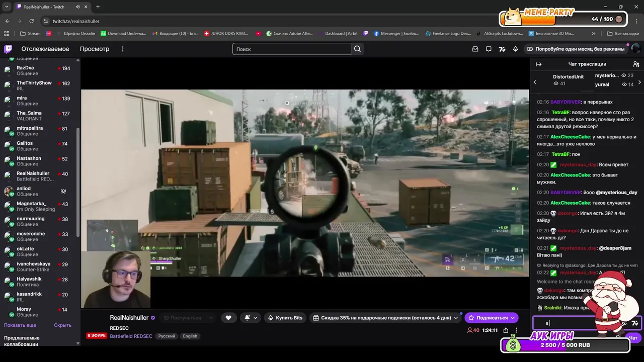Click the 40 viewers count
644x362 pixels.
pos(473,330)
